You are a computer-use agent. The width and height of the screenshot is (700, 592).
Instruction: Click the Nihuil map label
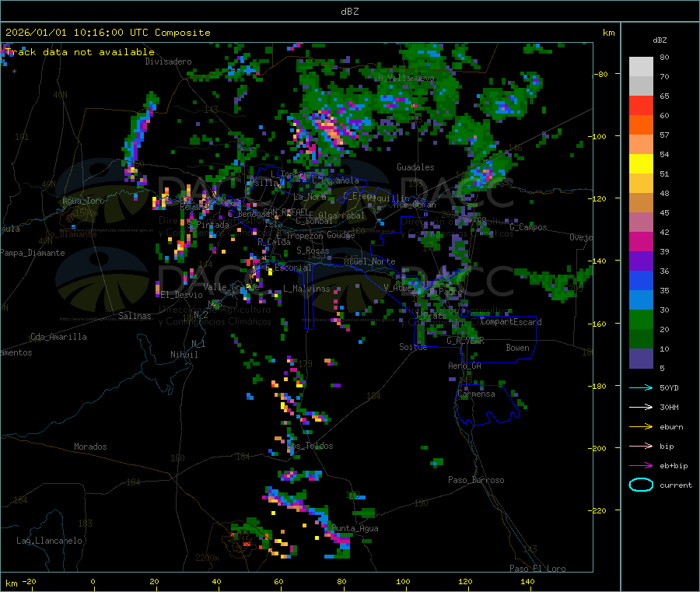click(184, 355)
